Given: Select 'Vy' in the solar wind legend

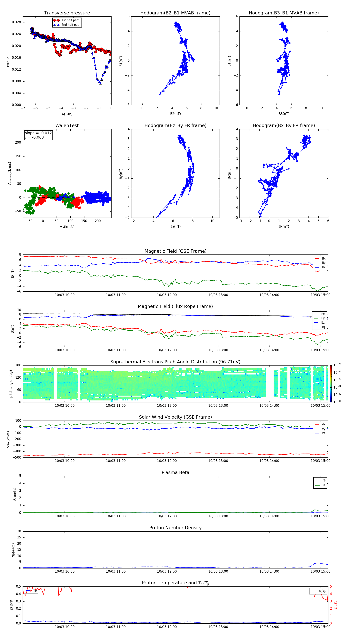Looking at the screenshot, I should coord(320,429).
